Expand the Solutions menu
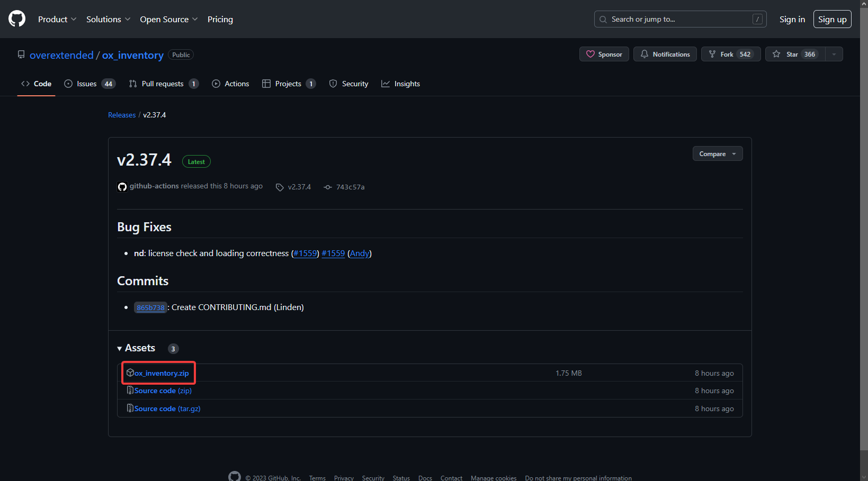Viewport: 868px width, 481px height. tap(108, 19)
